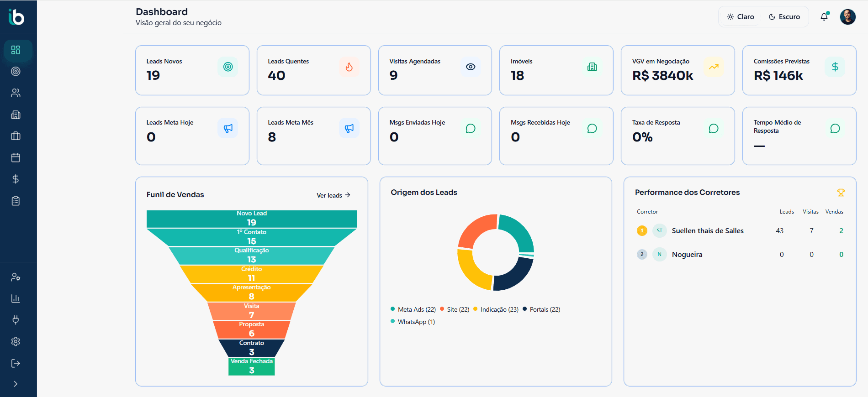Expand the sidebar with the chevron arrow
The image size is (868, 397).
pyautogui.click(x=16, y=384)
